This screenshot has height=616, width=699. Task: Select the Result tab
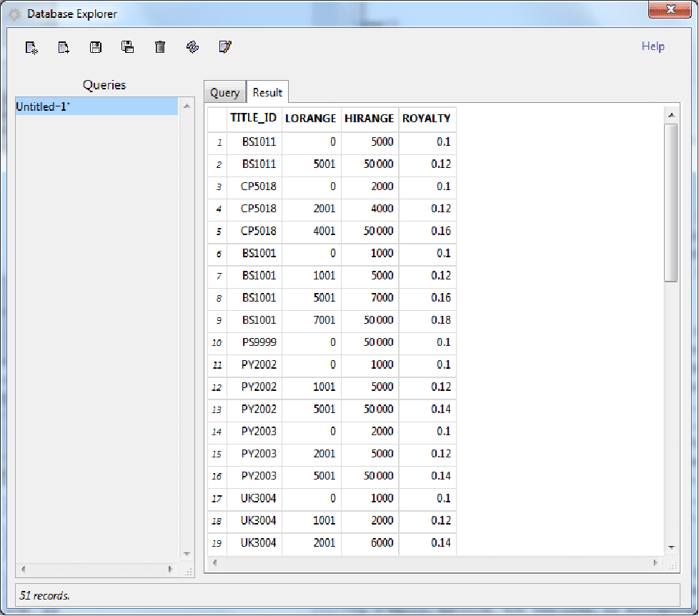point(267,93)
